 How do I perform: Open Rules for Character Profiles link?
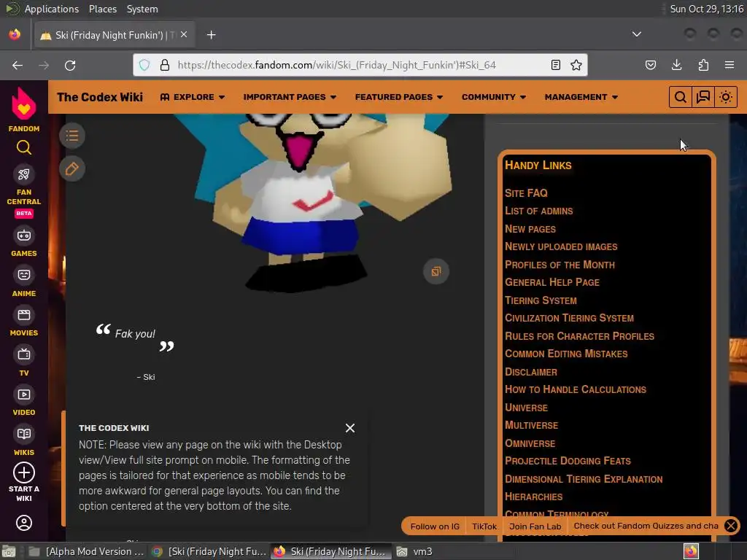coord(579,336)
